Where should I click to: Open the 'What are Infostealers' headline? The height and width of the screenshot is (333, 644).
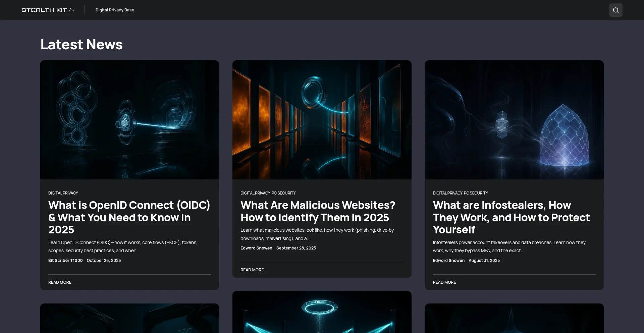[x=511, y=217]
